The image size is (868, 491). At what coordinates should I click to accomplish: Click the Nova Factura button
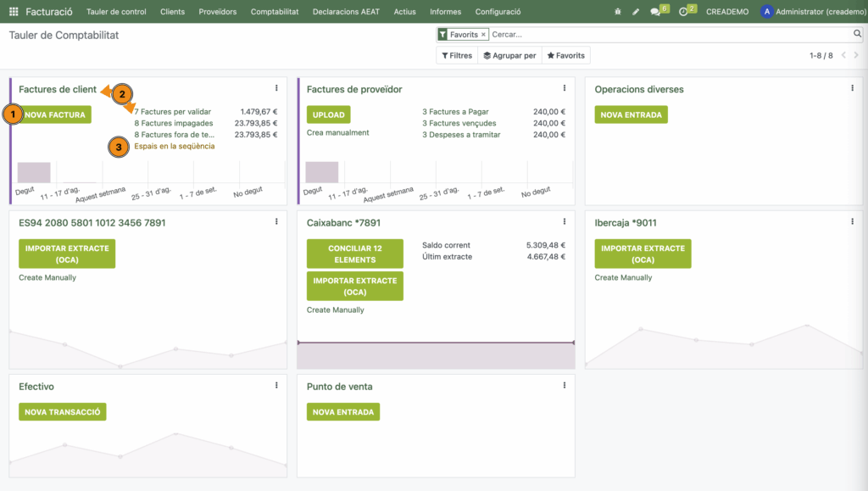pos(55,114)
